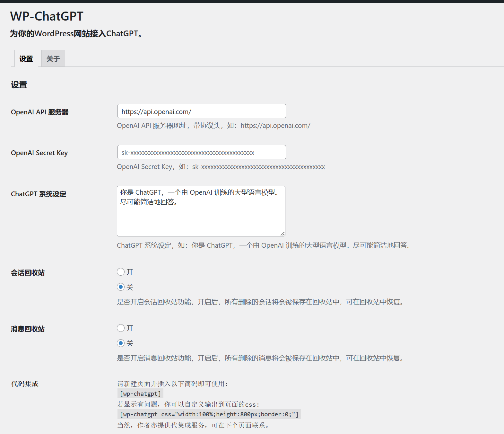Switch to the 设置 tab

click(26, 58)
